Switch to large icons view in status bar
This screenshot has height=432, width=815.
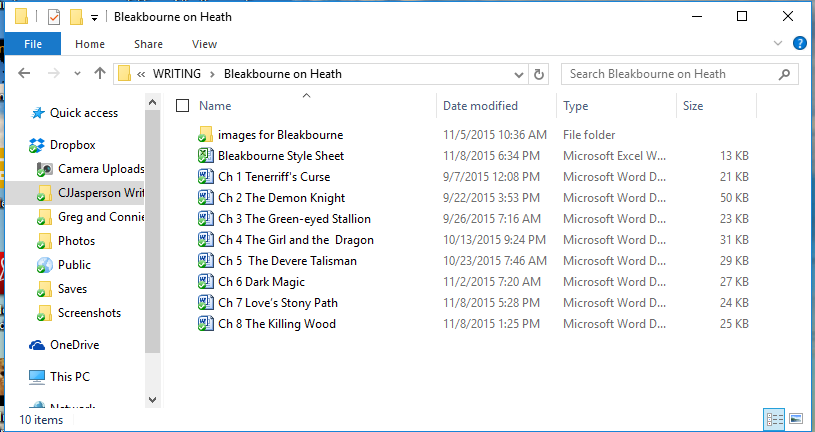click(x=796, y=418)
